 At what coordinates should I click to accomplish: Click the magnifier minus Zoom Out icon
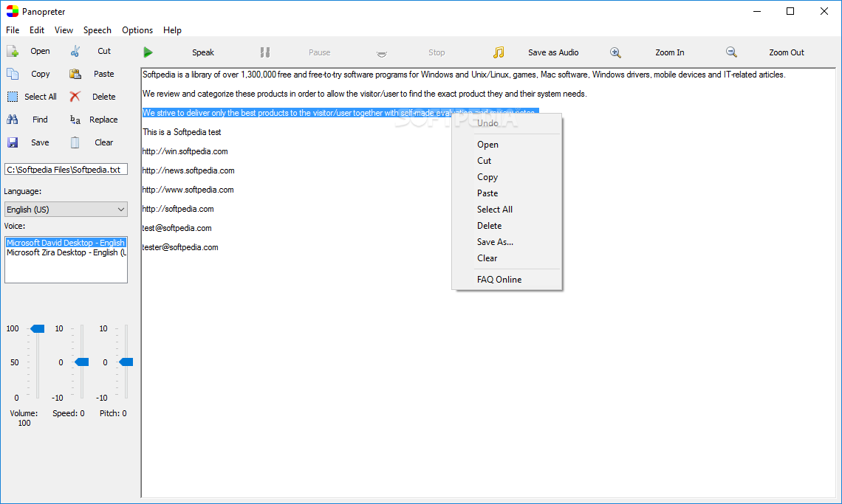pyautogui.click(x=731, y=52)
